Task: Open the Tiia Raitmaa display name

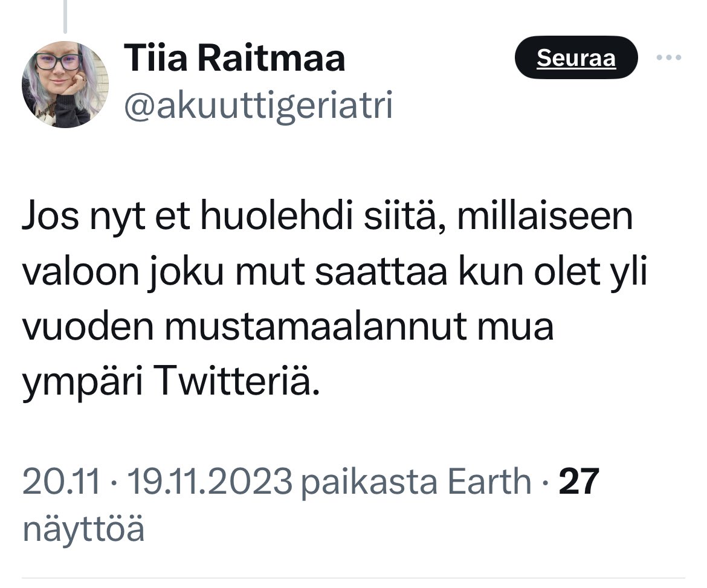Action: (234, 59)
